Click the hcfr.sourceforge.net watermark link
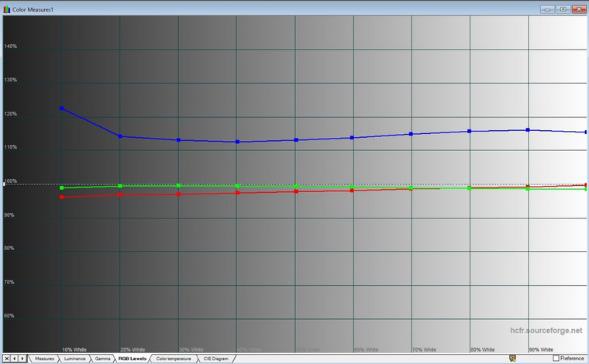 [546, 331]
